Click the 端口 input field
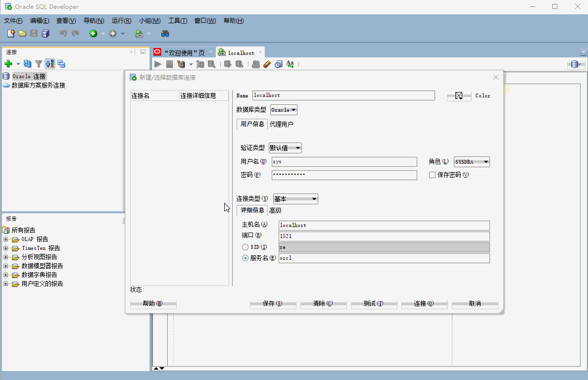 384,236
